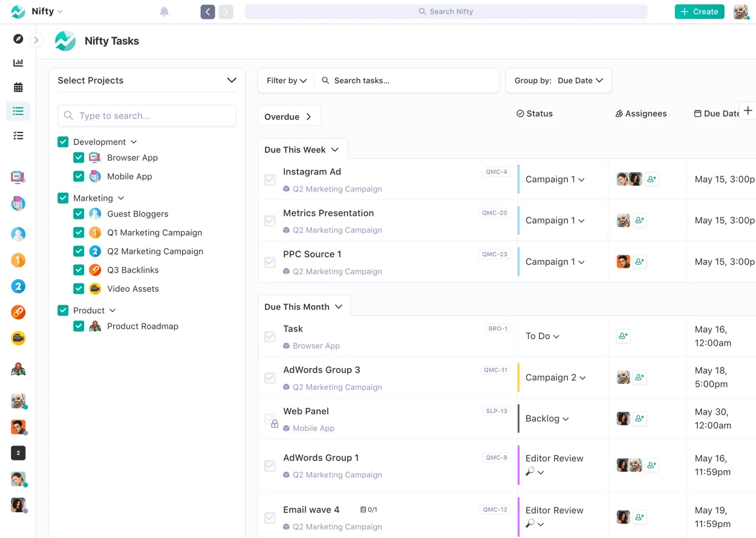Uncheck the Development project checkbox

coord(63,141)
